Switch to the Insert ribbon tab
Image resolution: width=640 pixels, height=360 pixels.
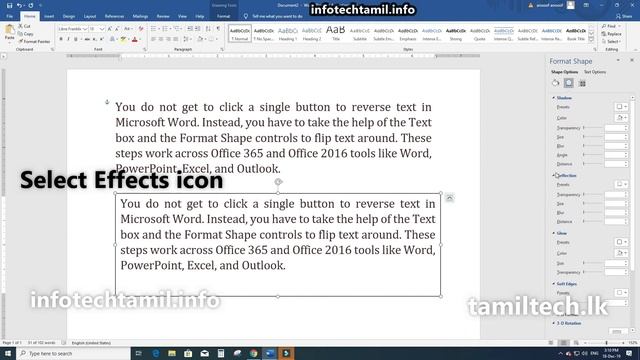point(49,16)
